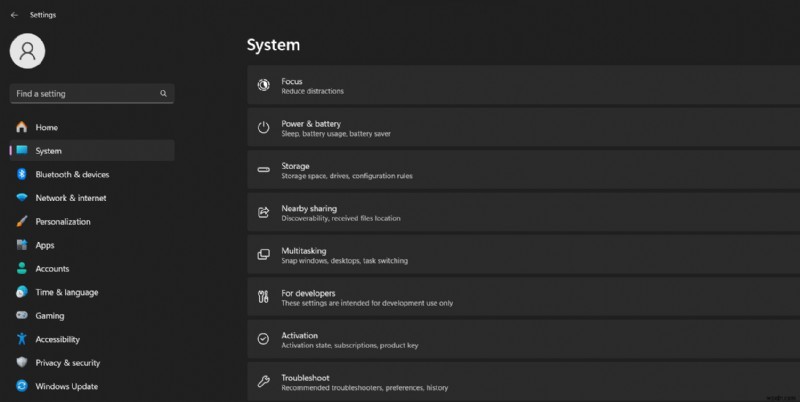
Task: Click the 'Reduce distractions' description
Action: [x=312, y=91]
